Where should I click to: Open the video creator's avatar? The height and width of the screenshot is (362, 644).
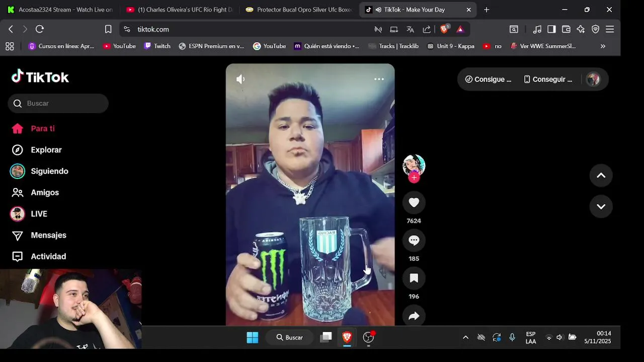[414, 165]
